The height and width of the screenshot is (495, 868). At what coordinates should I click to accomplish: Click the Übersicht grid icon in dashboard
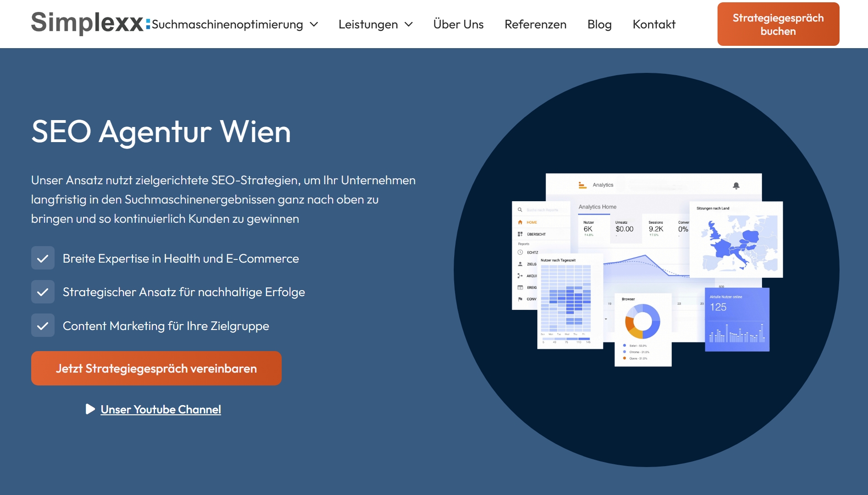520,234
